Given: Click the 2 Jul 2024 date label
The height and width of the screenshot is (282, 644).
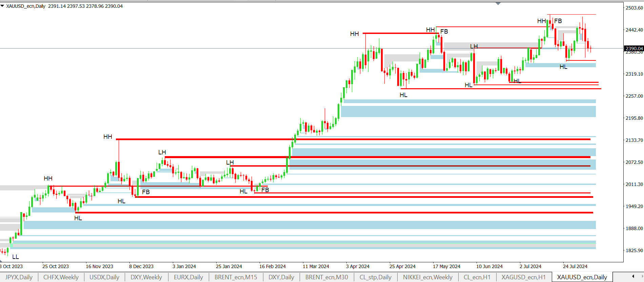Looking at the screenshot, I should (530, 266).
